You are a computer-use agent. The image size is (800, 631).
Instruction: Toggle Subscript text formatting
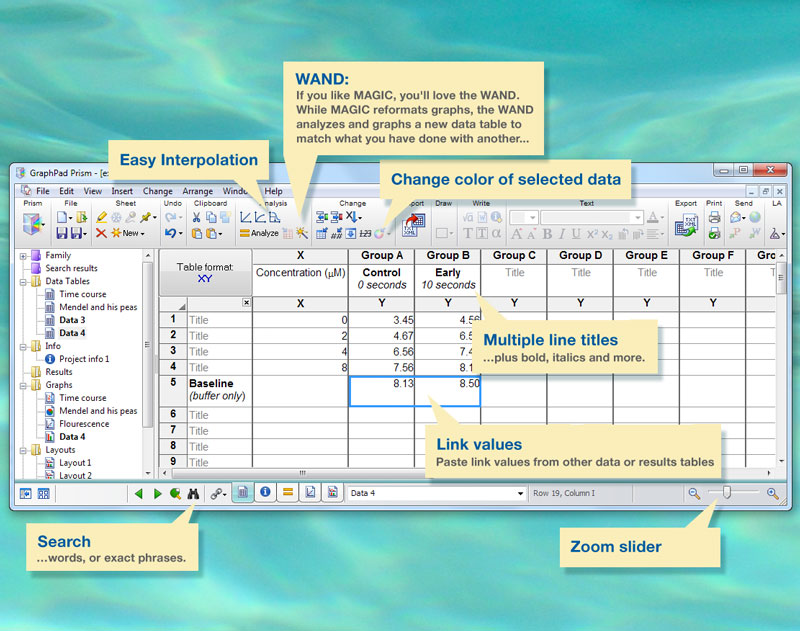[x=607, y=234]
